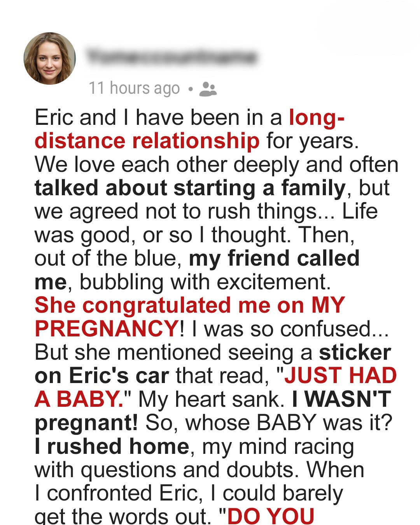
Task: Click bold "sticker on Eric's car" phrase
Action: [101, 376]
